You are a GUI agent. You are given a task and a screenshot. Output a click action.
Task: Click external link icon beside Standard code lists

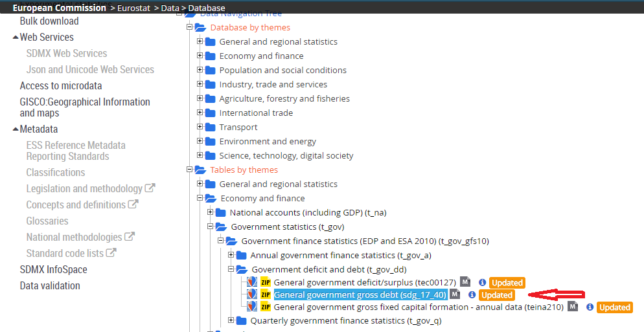(x=111, y=252)
